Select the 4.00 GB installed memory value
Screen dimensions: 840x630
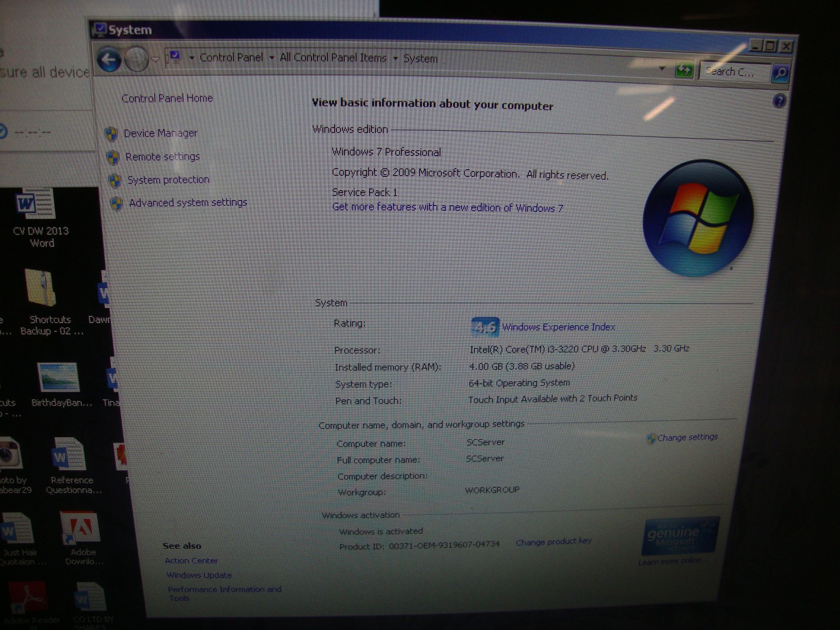click(521, 366)
